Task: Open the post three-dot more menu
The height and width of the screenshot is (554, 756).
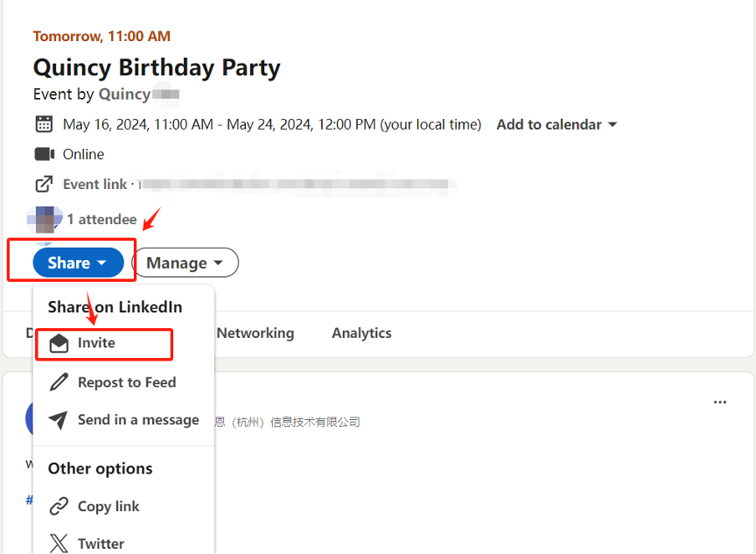Action: pos(720,402)
